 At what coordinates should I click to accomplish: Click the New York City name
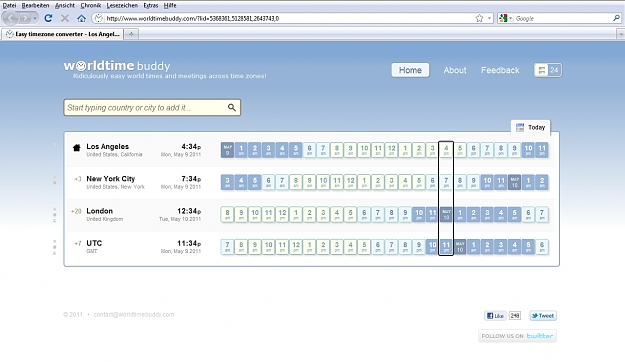click(111, 179)
